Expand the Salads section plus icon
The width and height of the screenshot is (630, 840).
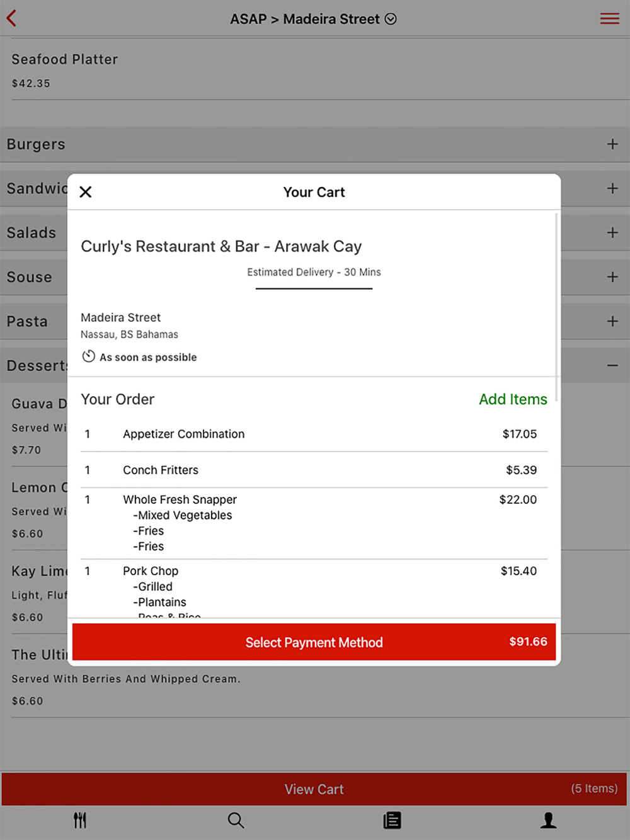612,233
